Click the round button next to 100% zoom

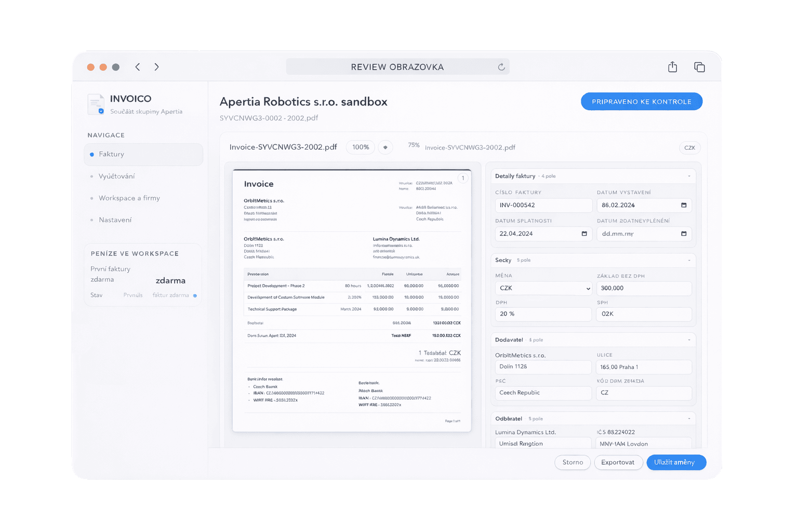pyautogui.click(x=385, y=148)
